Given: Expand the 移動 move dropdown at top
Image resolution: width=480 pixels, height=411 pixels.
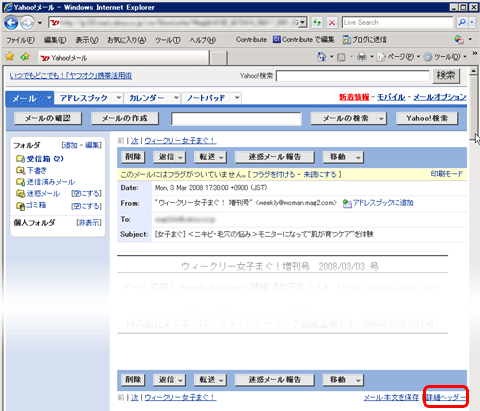Looking at the screenshot, I should [358, 157].
